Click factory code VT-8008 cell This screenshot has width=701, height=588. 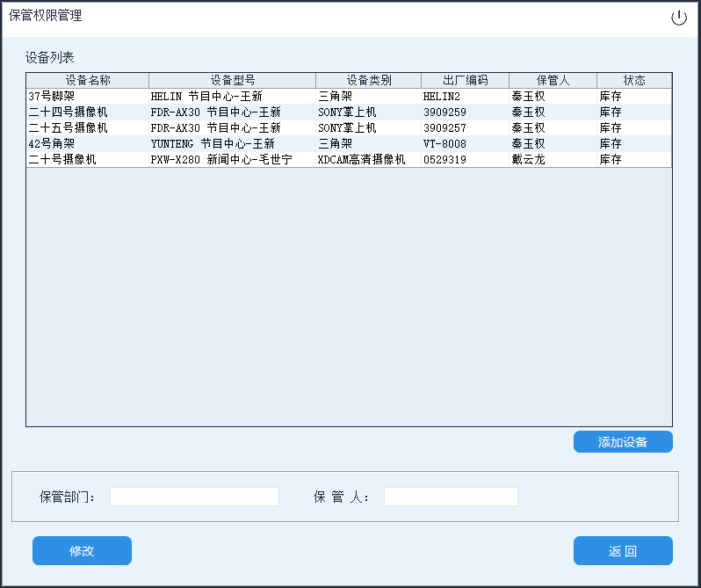tap(445, 143)
